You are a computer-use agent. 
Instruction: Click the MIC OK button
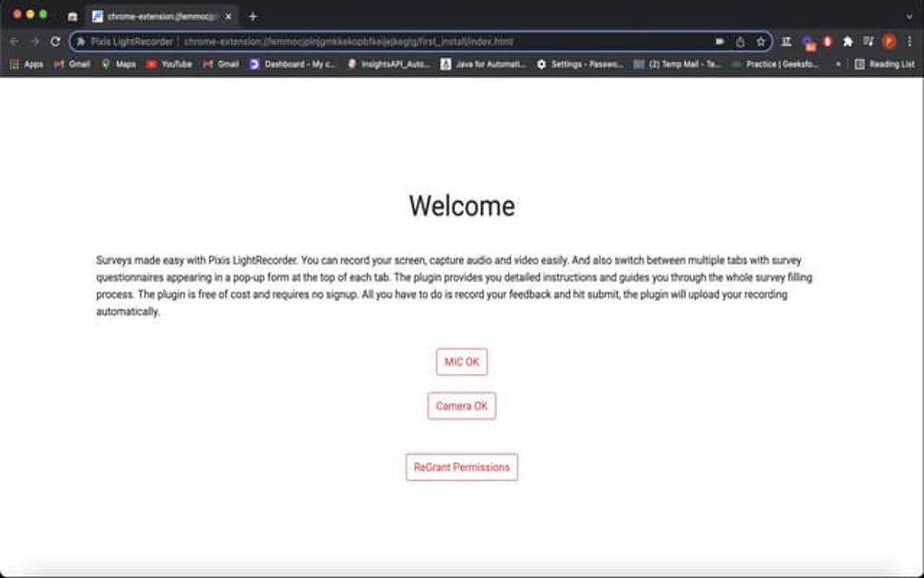[462, 361]
